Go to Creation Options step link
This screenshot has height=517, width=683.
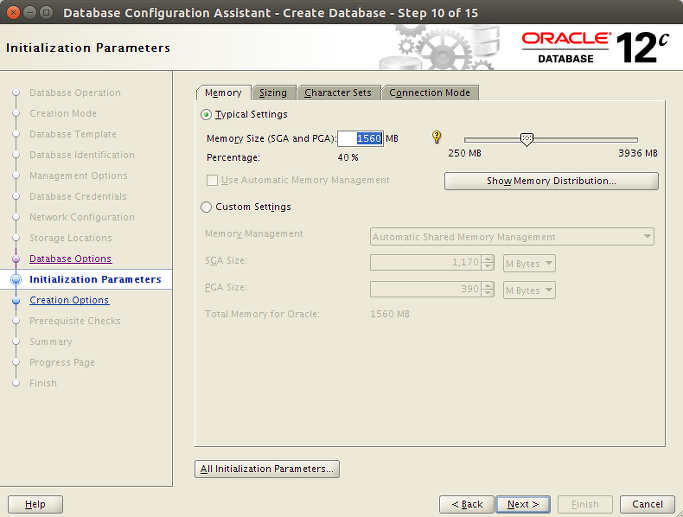coord(69,300)
